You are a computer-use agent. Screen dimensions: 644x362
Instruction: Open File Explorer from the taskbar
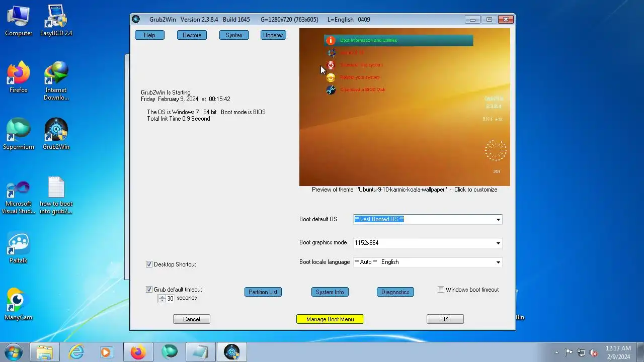pyautogui.click(x=44, y=352)
